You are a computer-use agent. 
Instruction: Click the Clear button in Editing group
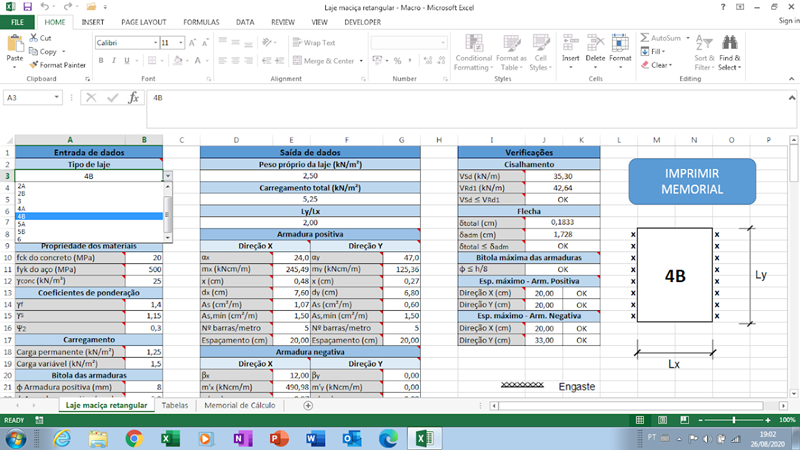coord(657,65)
